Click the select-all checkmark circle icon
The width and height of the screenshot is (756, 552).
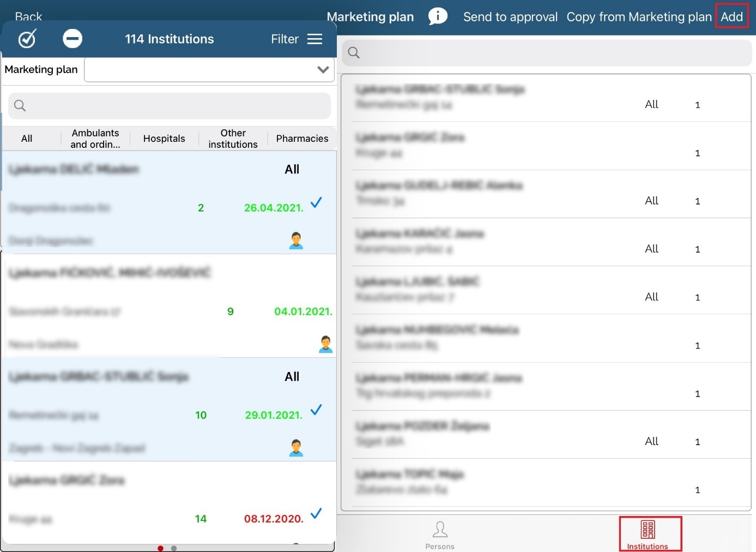(x=27, y=39)
